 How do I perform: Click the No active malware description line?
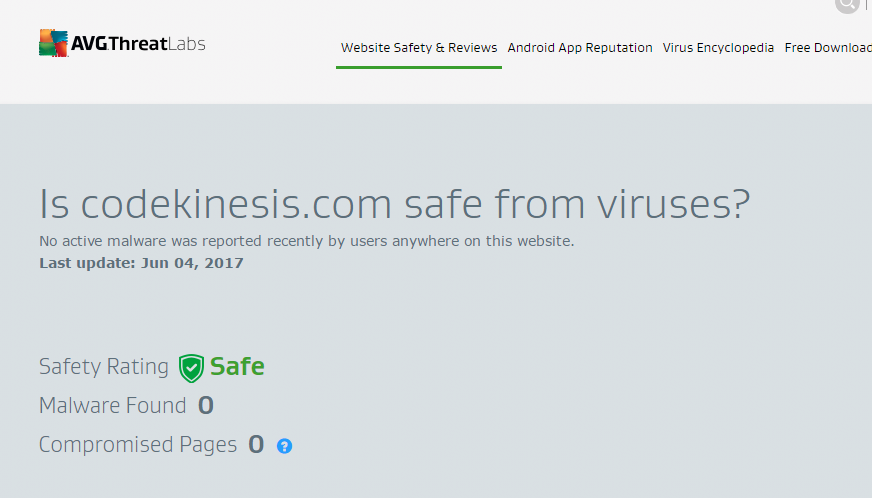tap(306, 241)
